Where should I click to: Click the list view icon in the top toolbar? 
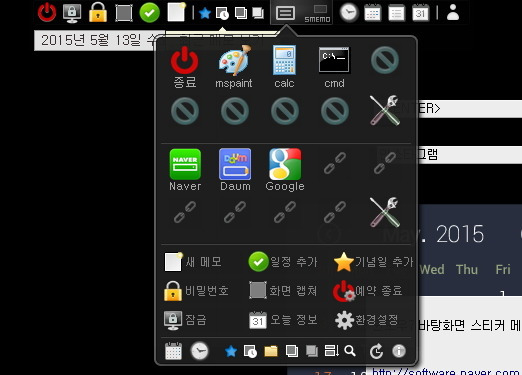(x=397, y=13)
